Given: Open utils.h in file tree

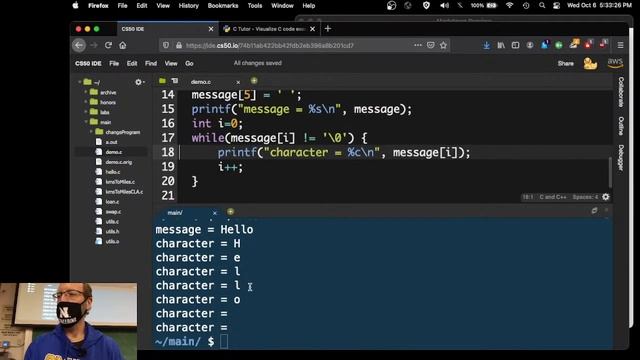Looking at the screenshot, I should click(112, 231).
